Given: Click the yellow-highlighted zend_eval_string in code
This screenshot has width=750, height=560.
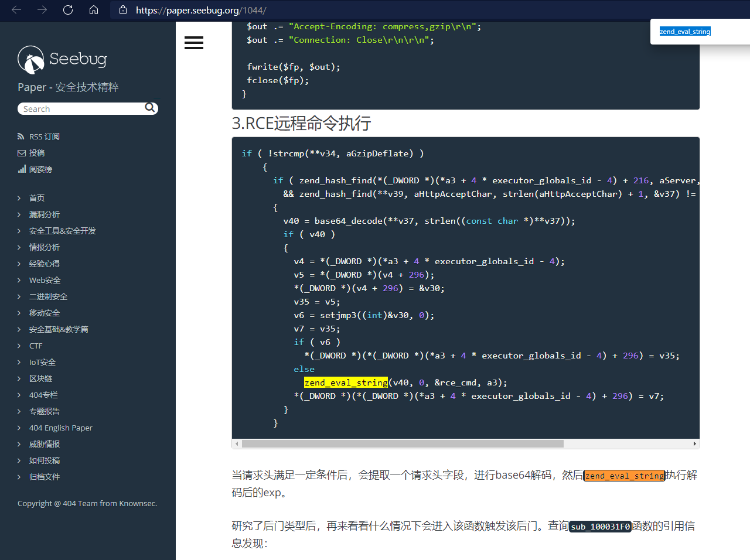Looking at the screenshot, I should tap(346, 383).
